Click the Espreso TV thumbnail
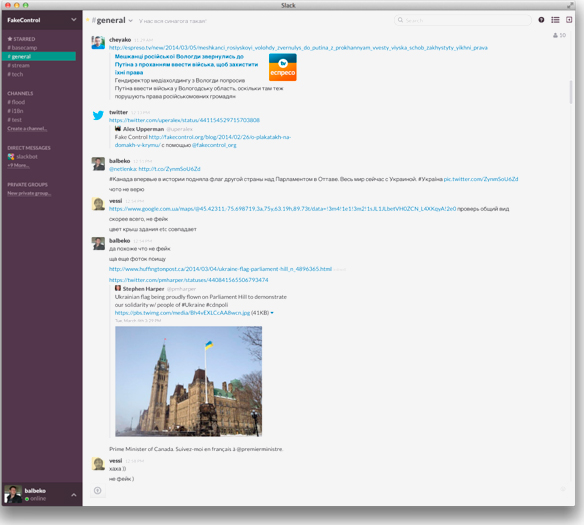 (x=283, y=67)
